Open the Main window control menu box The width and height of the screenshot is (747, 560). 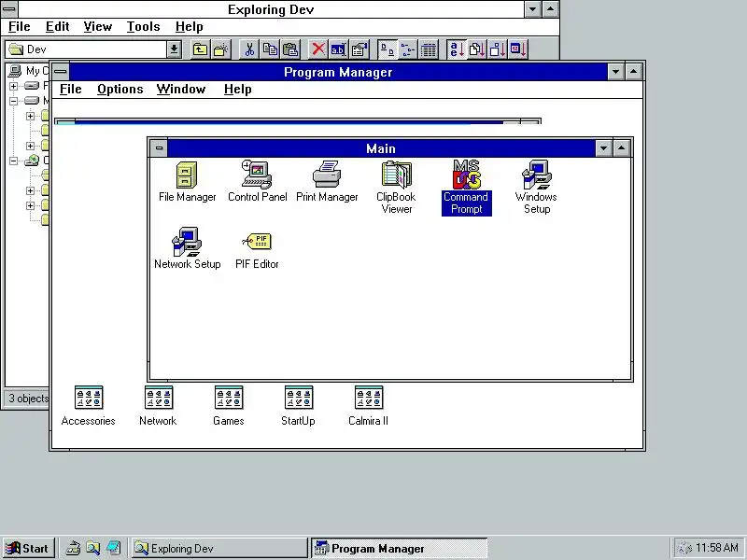[159, 148]
